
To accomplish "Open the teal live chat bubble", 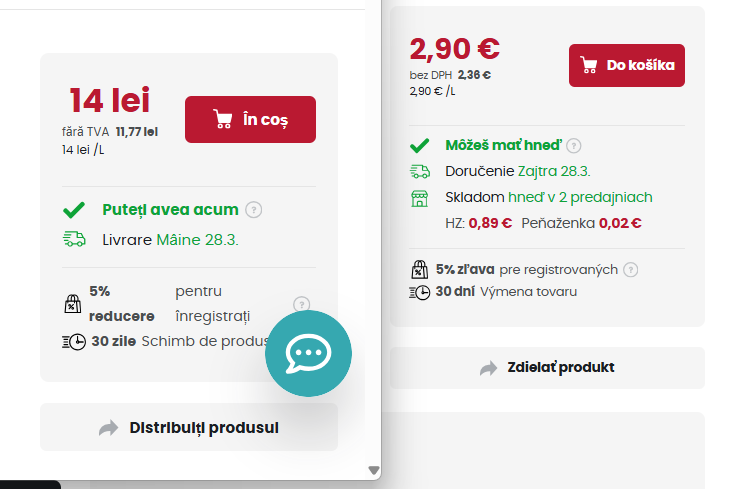I will [308, 353].
